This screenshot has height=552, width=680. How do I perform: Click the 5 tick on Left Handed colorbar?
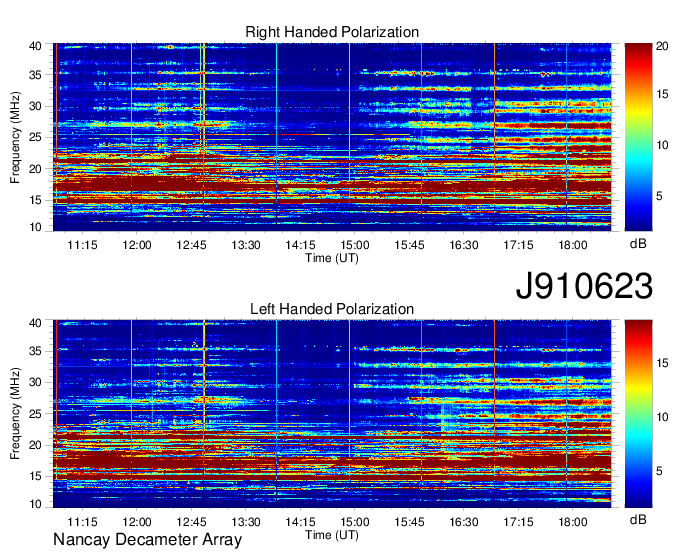coord(659,471)
